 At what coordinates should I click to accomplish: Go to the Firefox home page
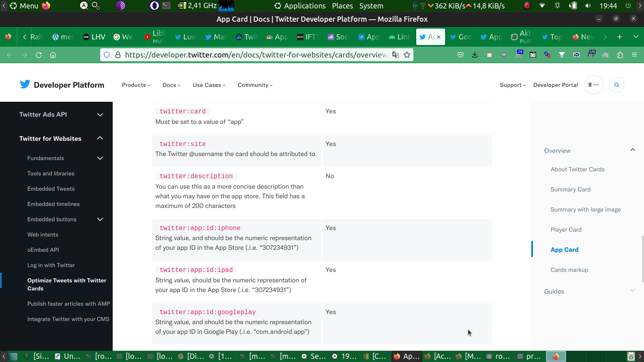coord(53,55)
